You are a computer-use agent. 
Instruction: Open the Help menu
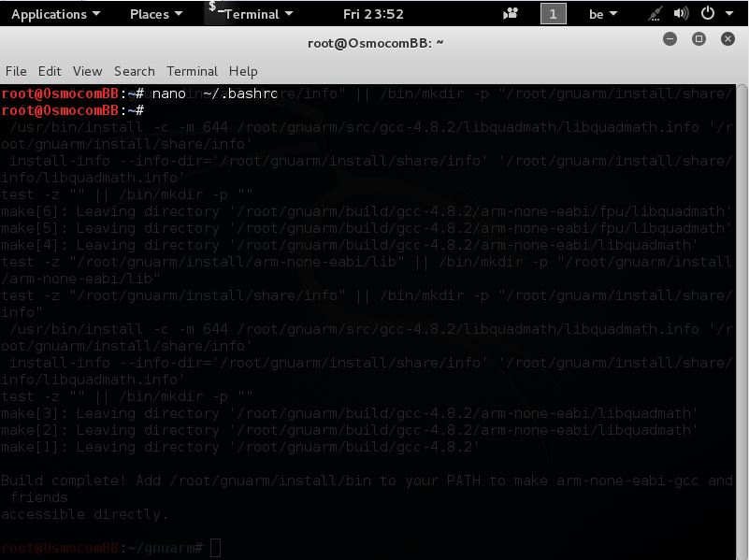(x=243, y=71)
